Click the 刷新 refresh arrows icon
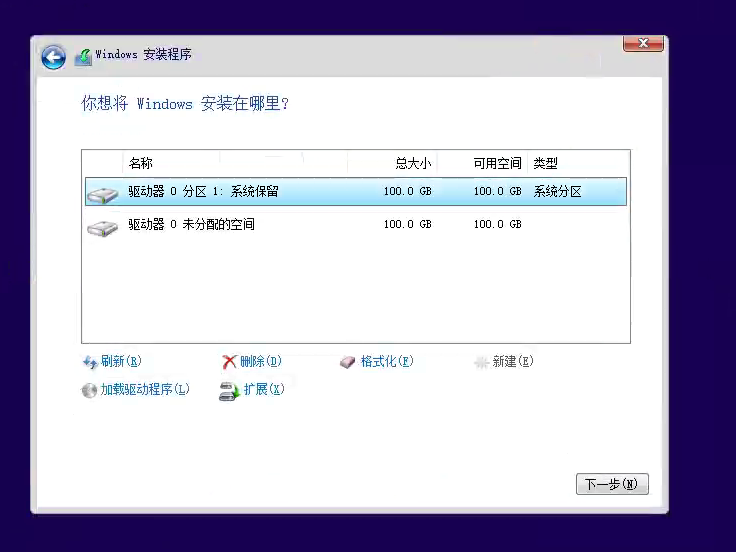The height and width of the screenshot is (552, 736). 89,362
